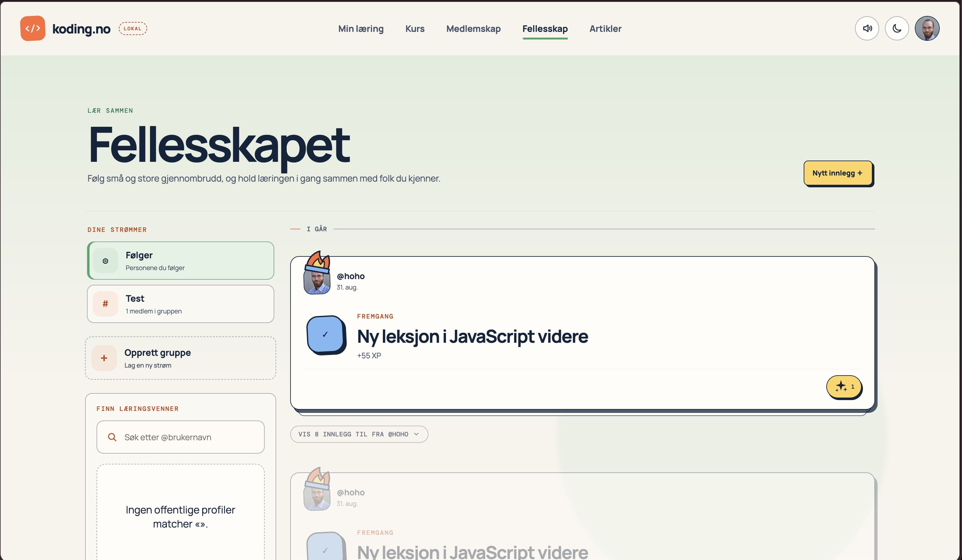Click the Følger target icon
Screen dimensions: 962x560
[105, 261]
